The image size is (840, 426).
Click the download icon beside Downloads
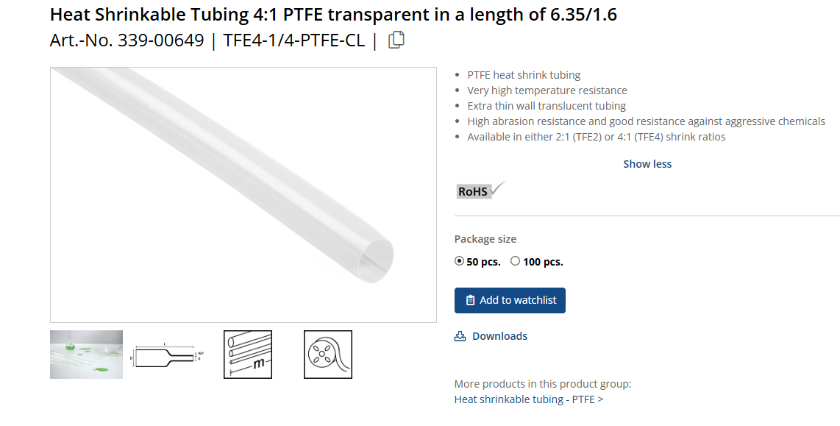click(x=461, y=336)
